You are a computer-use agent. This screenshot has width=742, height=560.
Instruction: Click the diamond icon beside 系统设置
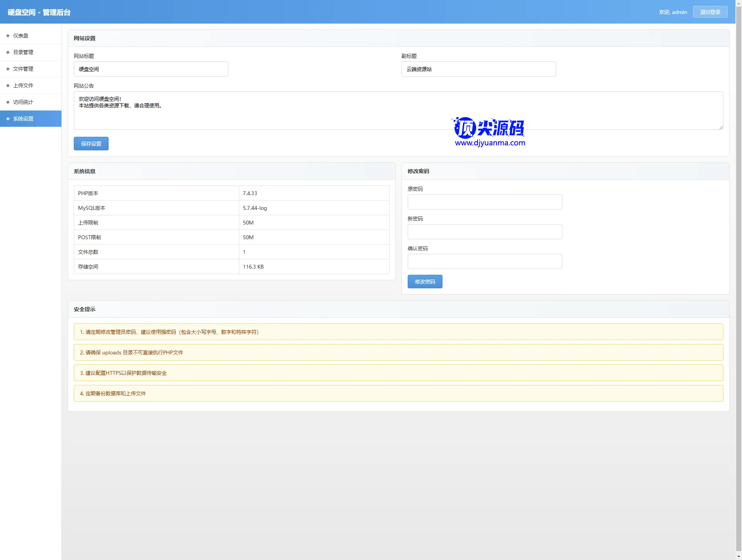[8, 119]
